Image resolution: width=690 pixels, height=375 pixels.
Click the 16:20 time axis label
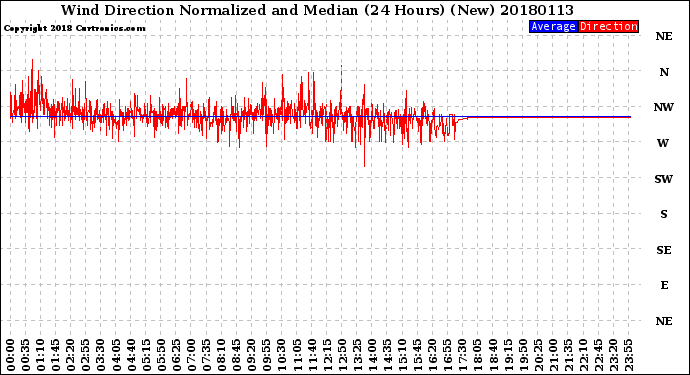point(433,355)
